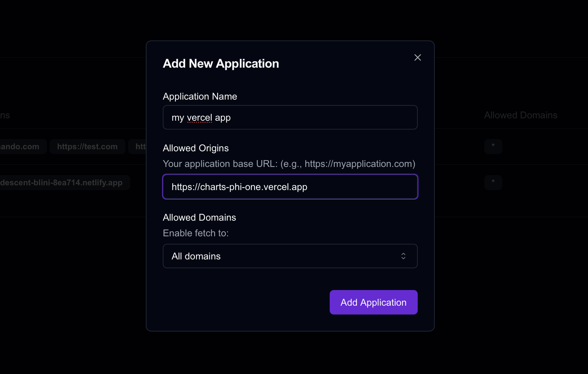Click the Add New Application heading
This screenshot has height=374, width=588.
(221, 64)
